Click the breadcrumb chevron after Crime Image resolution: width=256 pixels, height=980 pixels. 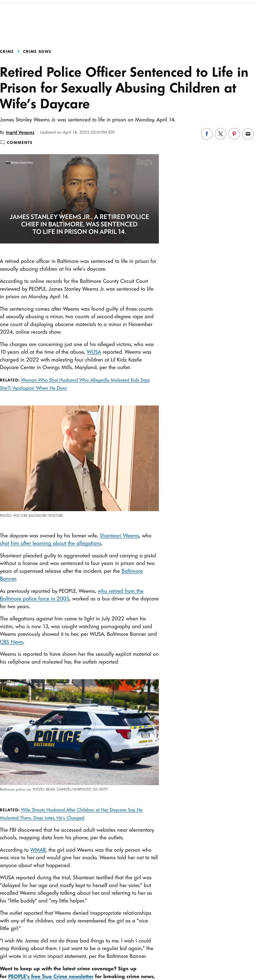coord(18,51)
